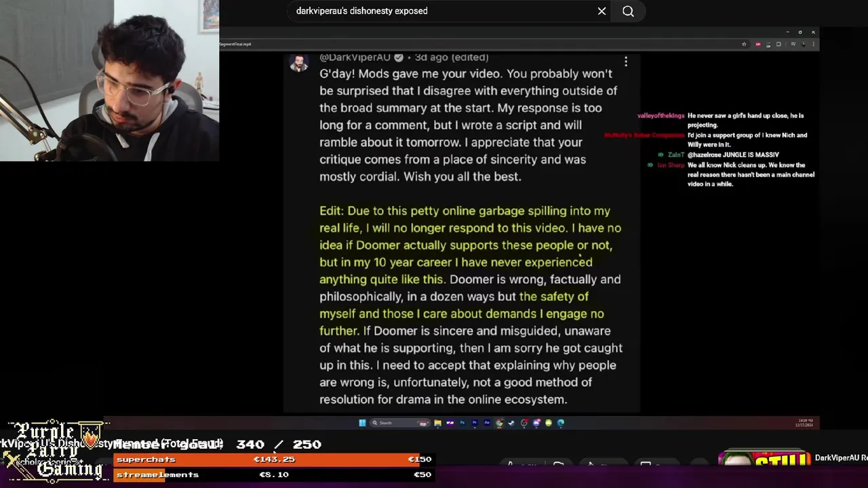Click the '3d ago (edited)' comment timestamp
Viewport: 868px width, 488px height.
tap(452, 58)
